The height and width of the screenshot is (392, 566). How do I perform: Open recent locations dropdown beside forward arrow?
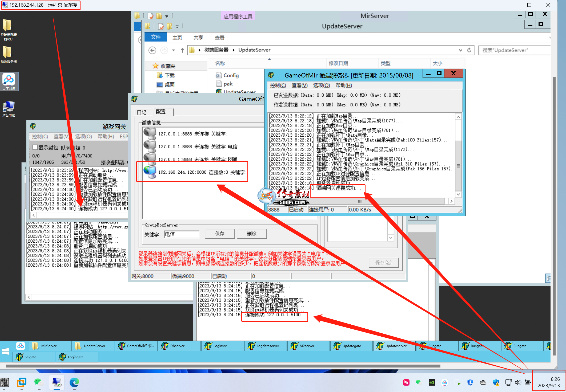(x=174, y=50)
